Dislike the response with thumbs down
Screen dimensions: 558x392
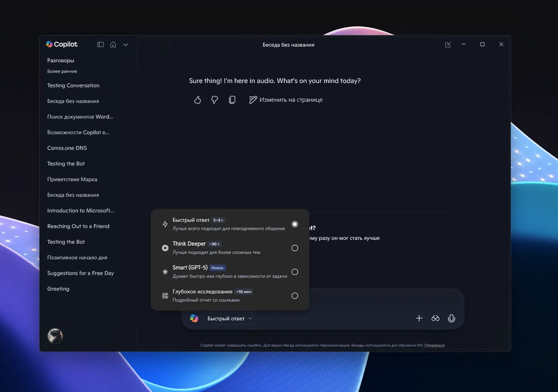coord(215,100)
